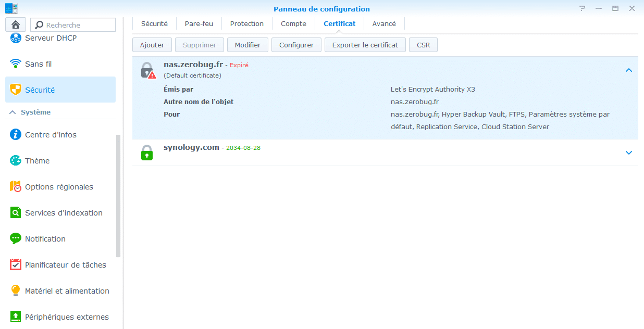This screenshot has height=329, width=644.
Task: Collapse the nas.zerobug.fr certificate details
Action: click(628, 70)
